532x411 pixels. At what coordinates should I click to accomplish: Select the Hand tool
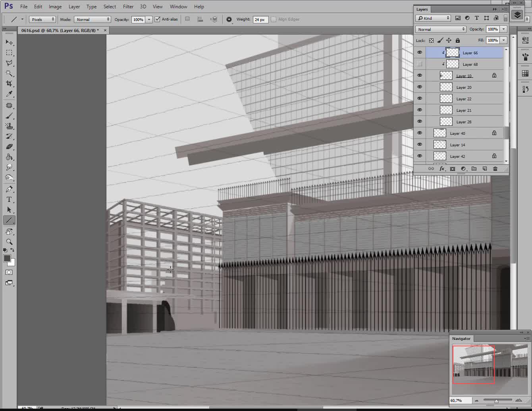coord(9,232)
